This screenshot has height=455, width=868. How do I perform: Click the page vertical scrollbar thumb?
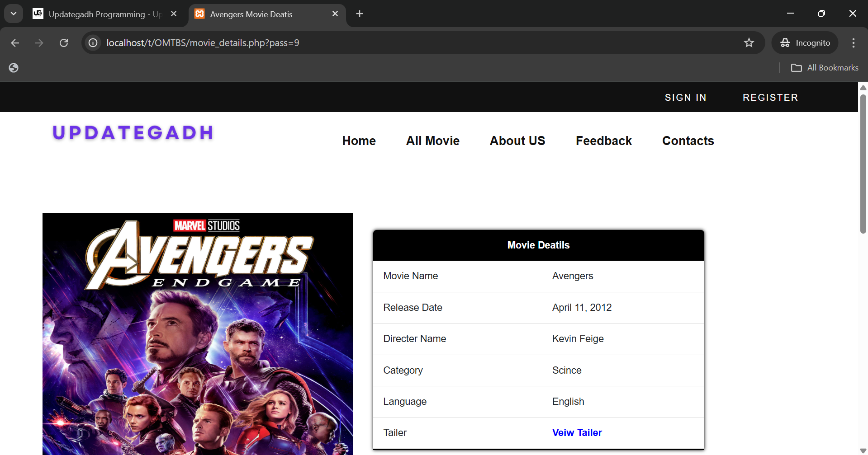(863, 164)
